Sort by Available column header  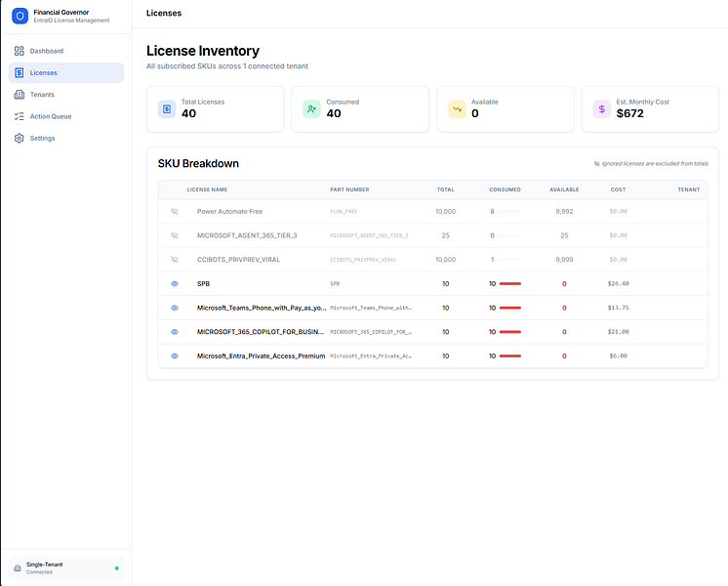[x=564, y=189]
